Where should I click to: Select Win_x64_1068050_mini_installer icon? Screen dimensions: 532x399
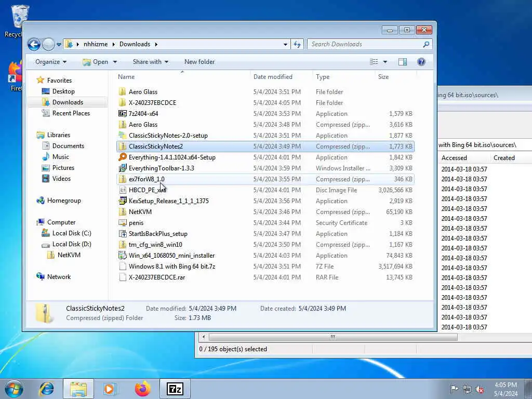(x=123, y=255)
